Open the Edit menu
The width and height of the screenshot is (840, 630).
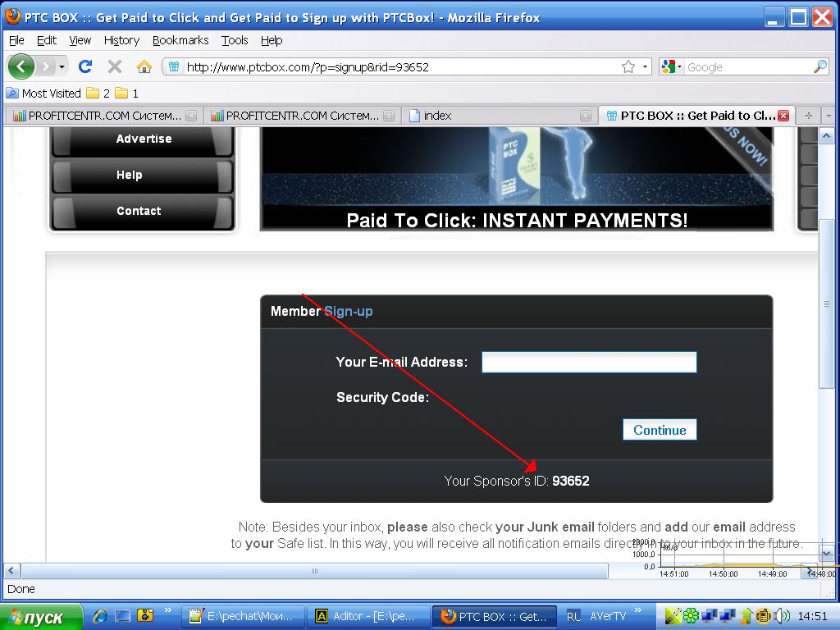tap(47, 40)
